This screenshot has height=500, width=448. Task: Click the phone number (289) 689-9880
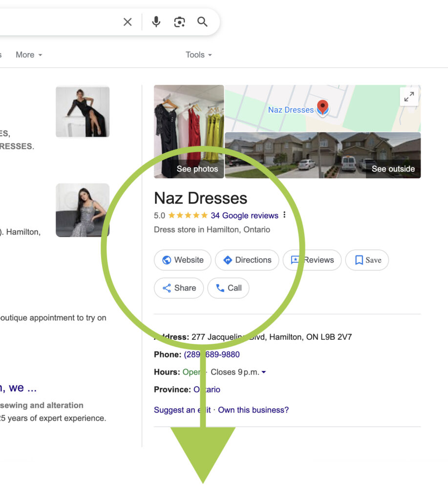(x=212, y=354)
